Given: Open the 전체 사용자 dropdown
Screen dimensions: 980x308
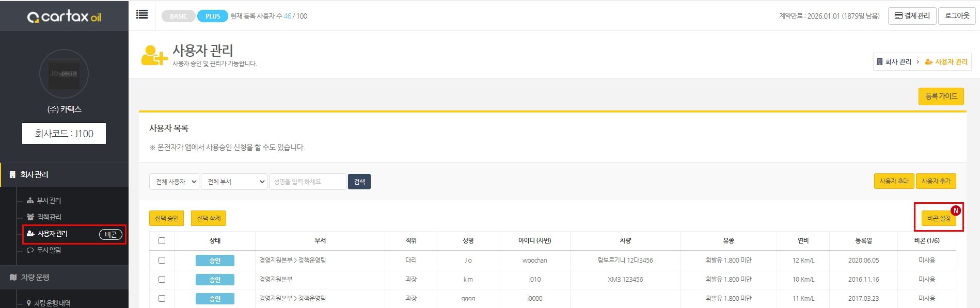Looking at the screenshot, I should pos(174,182).
